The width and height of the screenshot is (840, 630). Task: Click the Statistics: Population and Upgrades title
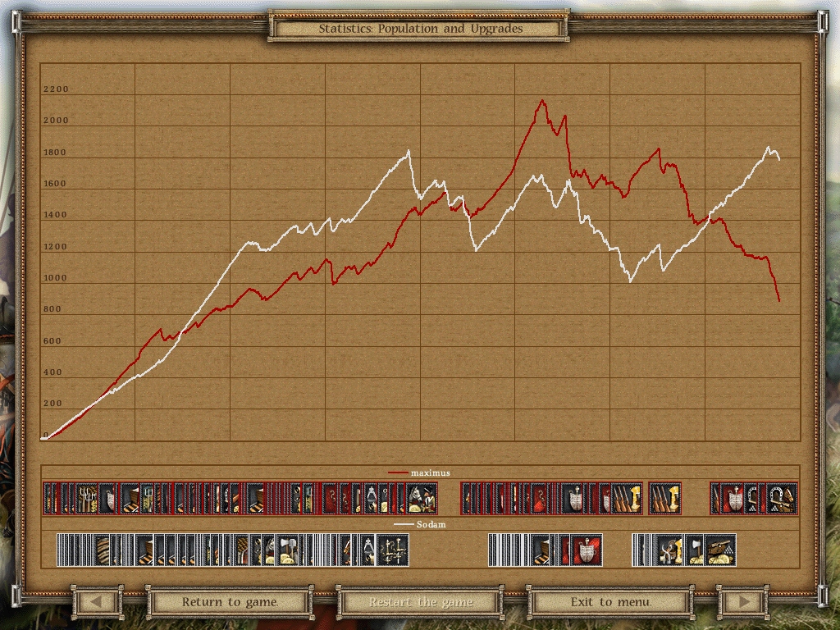(x=421, y=29)
